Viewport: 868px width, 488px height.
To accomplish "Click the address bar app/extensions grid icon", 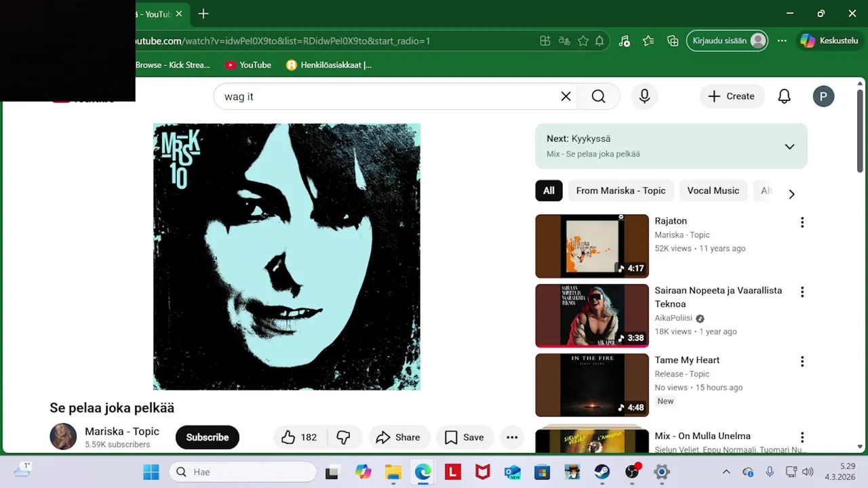I will [x=545, y=41].
